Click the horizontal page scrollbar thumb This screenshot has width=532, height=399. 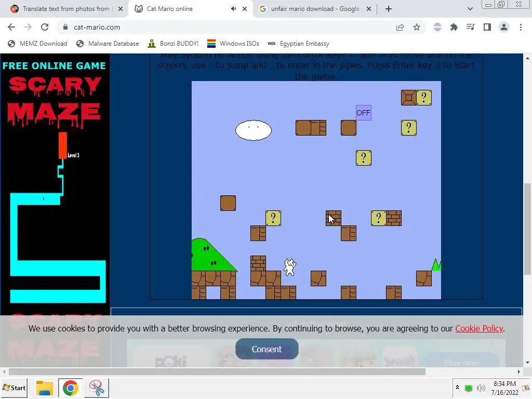coord(217,372)
